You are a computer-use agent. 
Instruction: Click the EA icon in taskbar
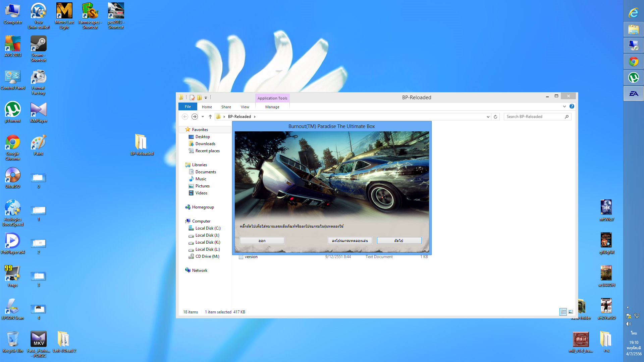click(633, 94)
